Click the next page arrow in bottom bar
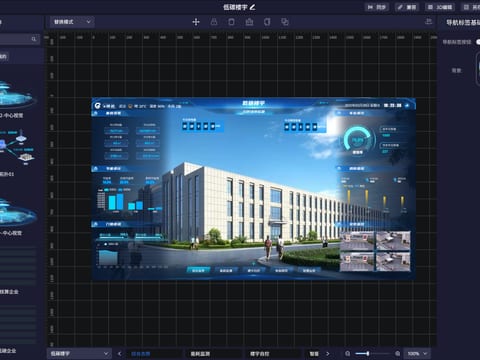The image size is (480, 360). coord(328,354)
